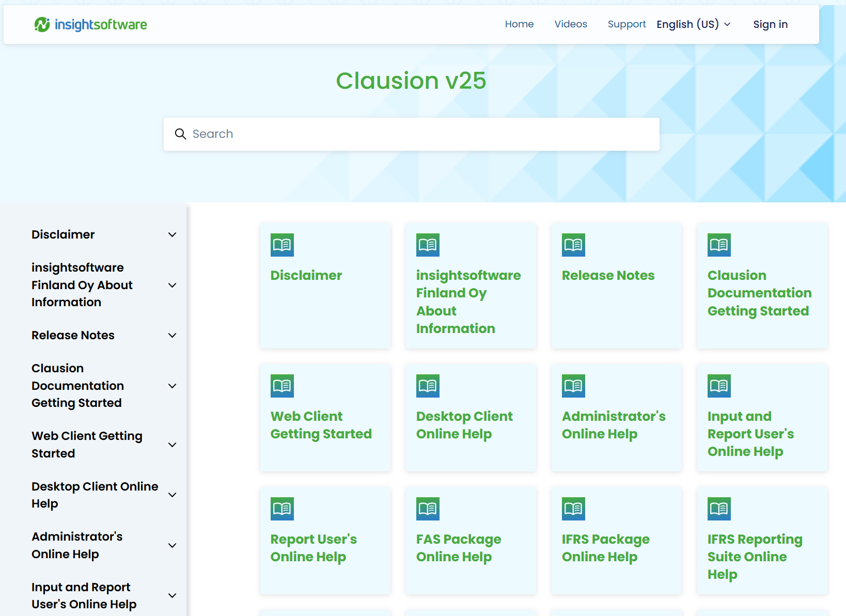Open FAS Package Online Help card title
The width and height of the screenshot is (846, 616).
click(459, 548)
